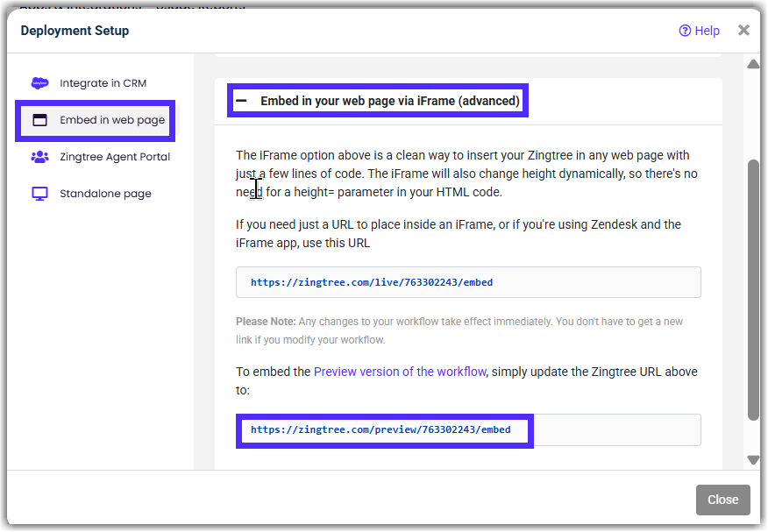
Task: Follow the 'Preview version of the workflow' link
Action: [400, 372]
